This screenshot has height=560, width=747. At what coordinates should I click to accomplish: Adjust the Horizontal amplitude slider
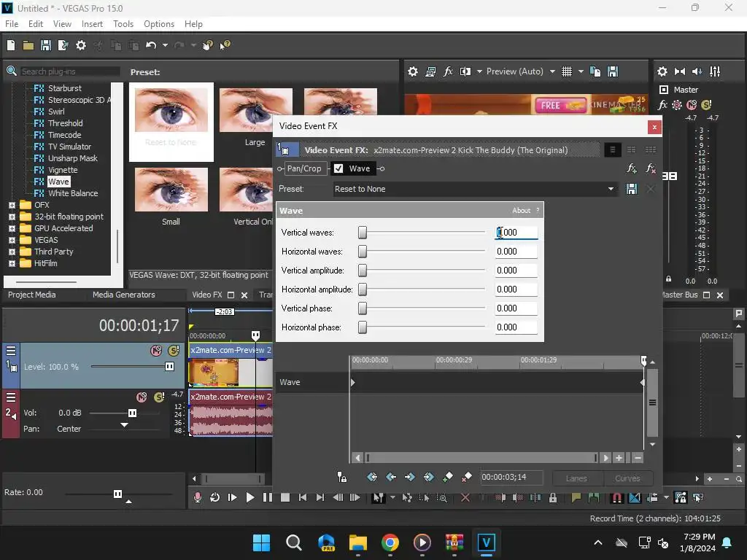(363, 289)
